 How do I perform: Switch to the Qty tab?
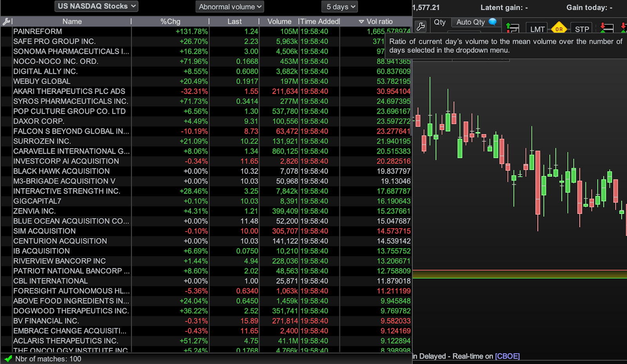[440, 22]
